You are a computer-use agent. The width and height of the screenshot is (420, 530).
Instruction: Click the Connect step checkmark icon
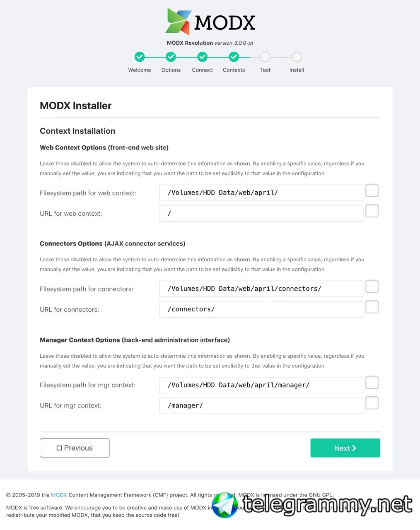coord(202,57)
